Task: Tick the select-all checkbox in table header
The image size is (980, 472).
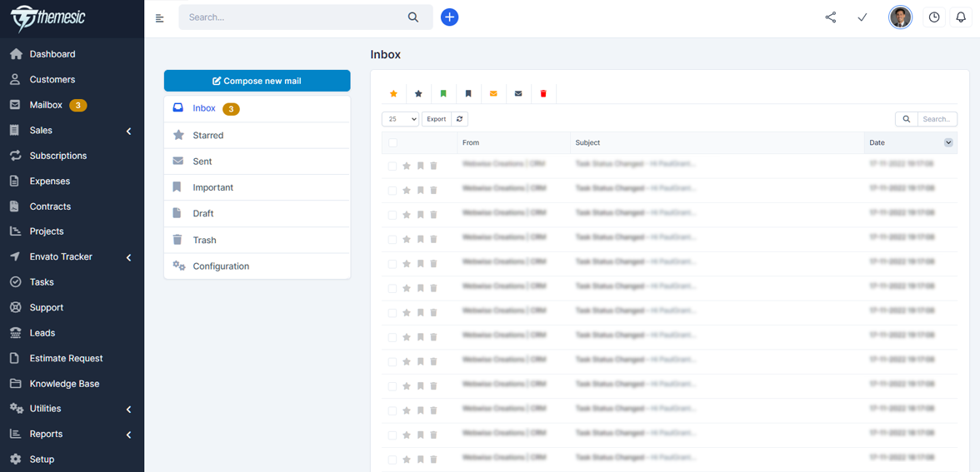Action: (x=392, y=143)
